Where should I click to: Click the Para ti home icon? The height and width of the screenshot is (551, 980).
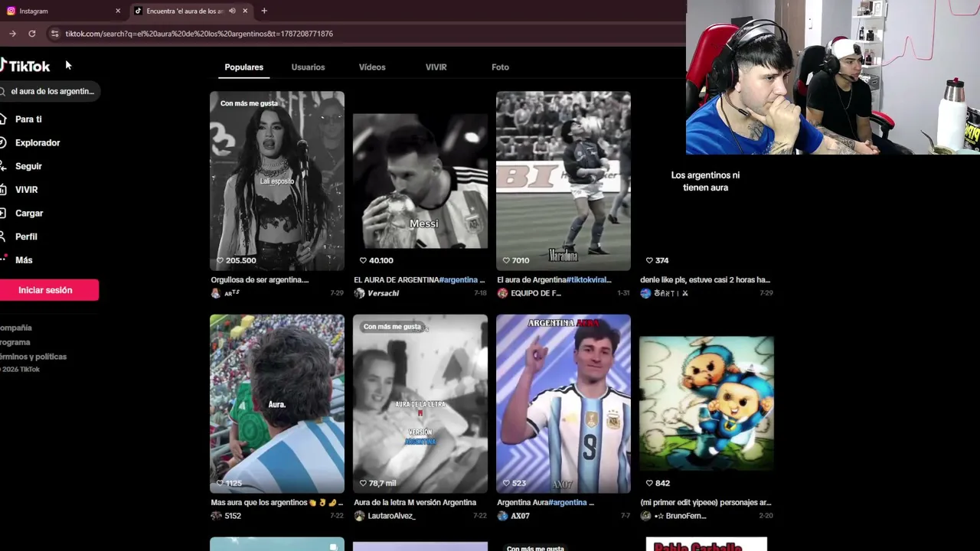coord(3,119)
